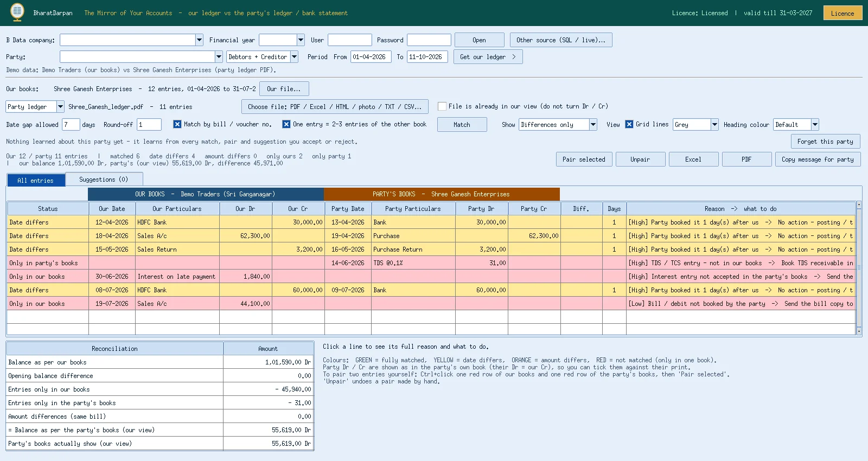Click the Open button
868x461 pixels.
pos(479,40)
